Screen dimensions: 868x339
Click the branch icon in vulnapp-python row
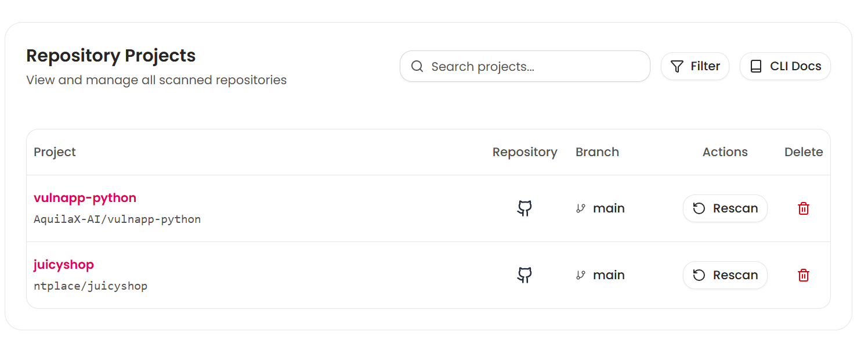580,208
